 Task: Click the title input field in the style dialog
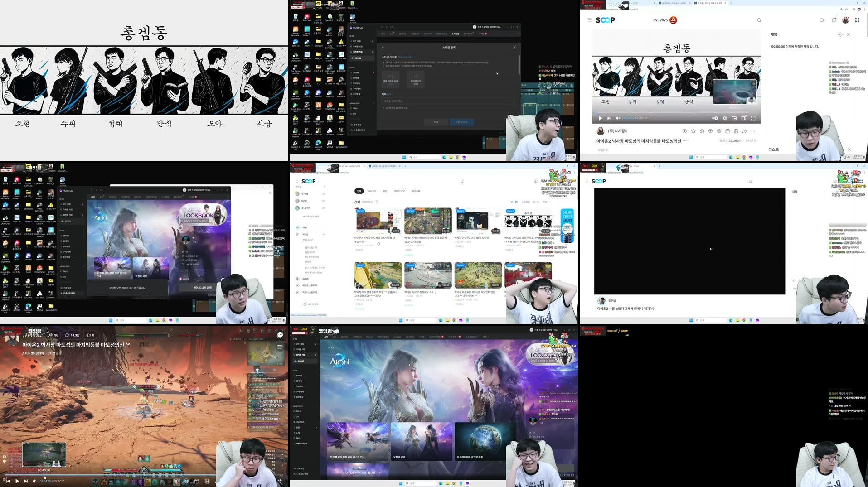click(447, 101)
